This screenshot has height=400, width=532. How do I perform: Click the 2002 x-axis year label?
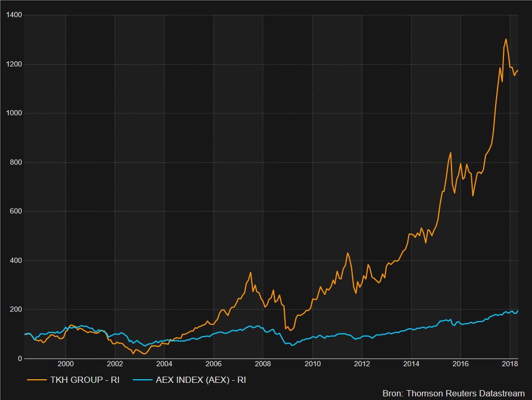(115, 364)
